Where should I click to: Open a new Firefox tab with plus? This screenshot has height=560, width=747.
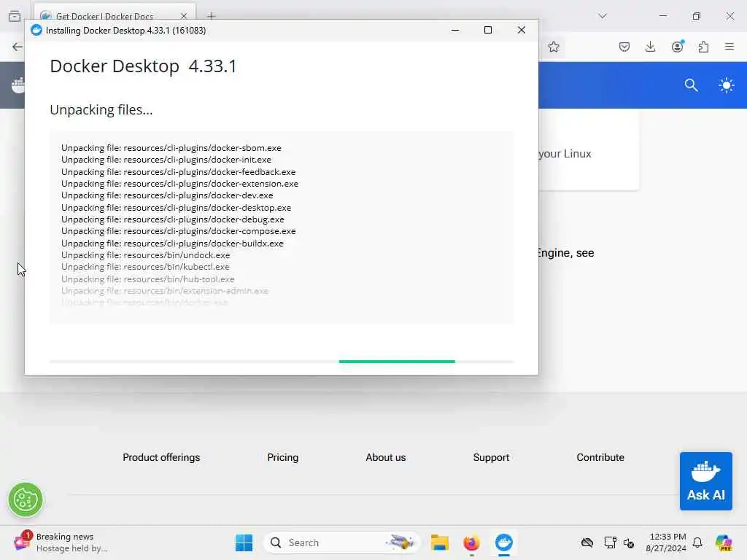point(211,16)
